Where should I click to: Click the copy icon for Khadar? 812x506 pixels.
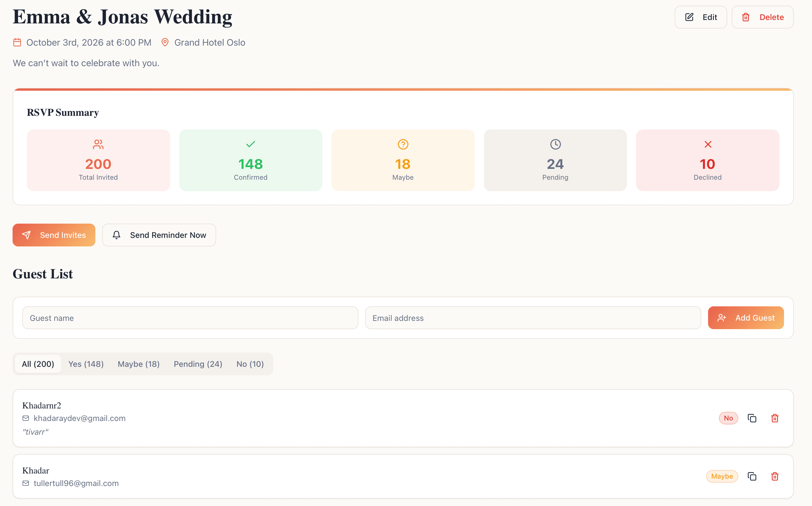coord(752,476)
